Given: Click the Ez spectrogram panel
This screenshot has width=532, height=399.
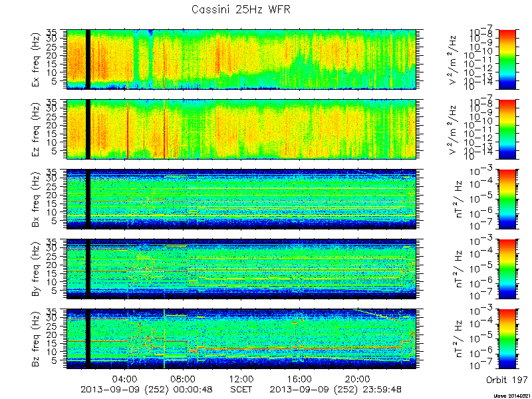Looking at the screenshot, I should click(241, 129).
